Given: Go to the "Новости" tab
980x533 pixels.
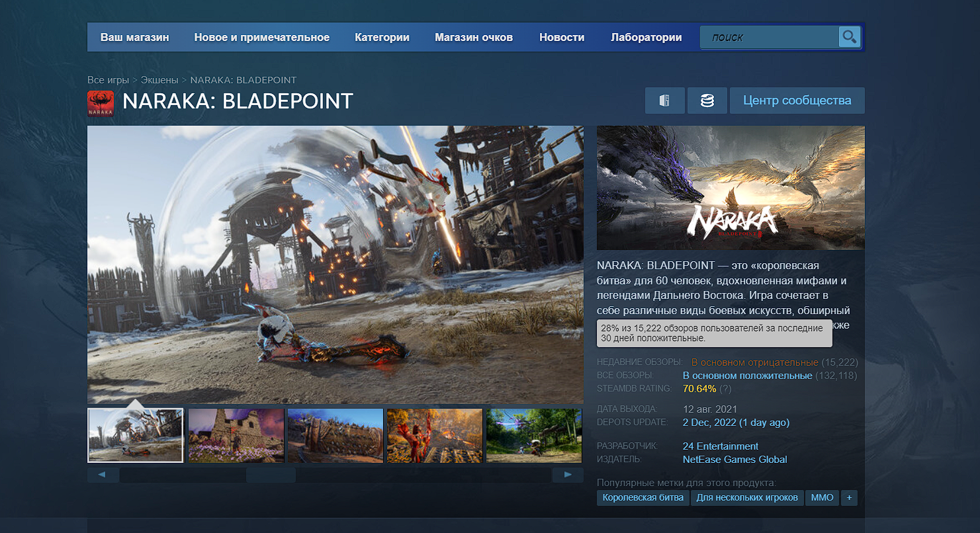Looking at the screenshot, I should tap(561, 38).
